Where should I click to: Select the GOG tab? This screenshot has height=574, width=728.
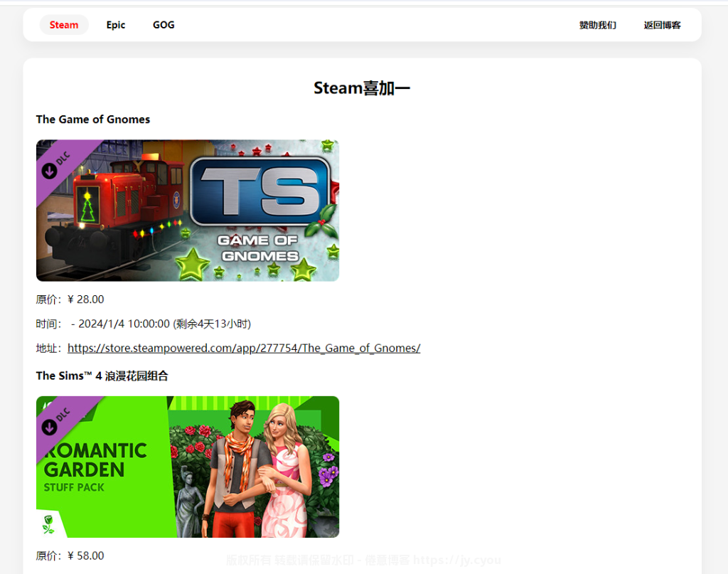(164, 25)
